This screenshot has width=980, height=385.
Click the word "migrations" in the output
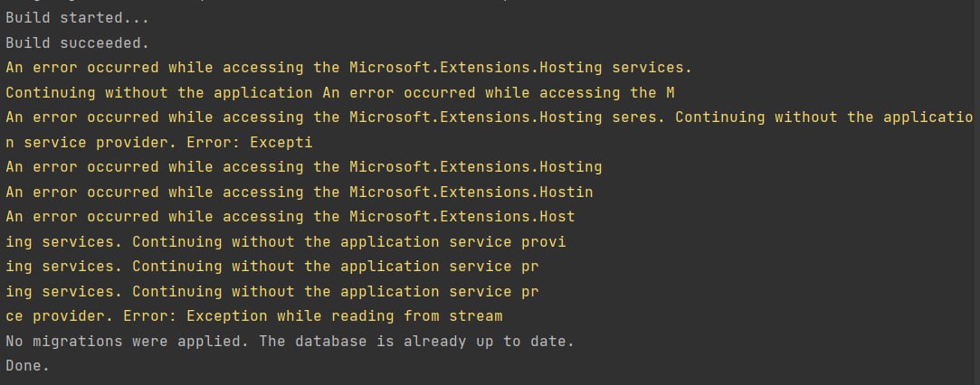coord(78,342)
